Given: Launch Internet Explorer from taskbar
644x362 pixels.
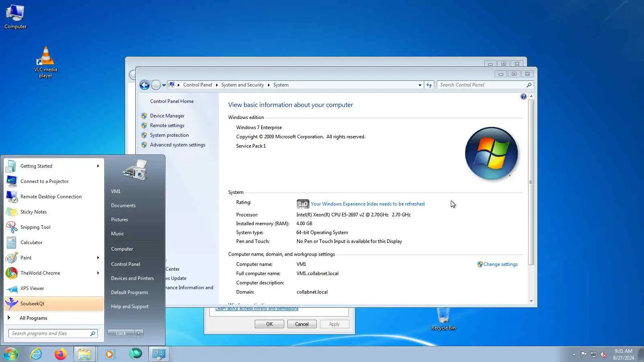Looking at the screenshot, I should 36,354.
